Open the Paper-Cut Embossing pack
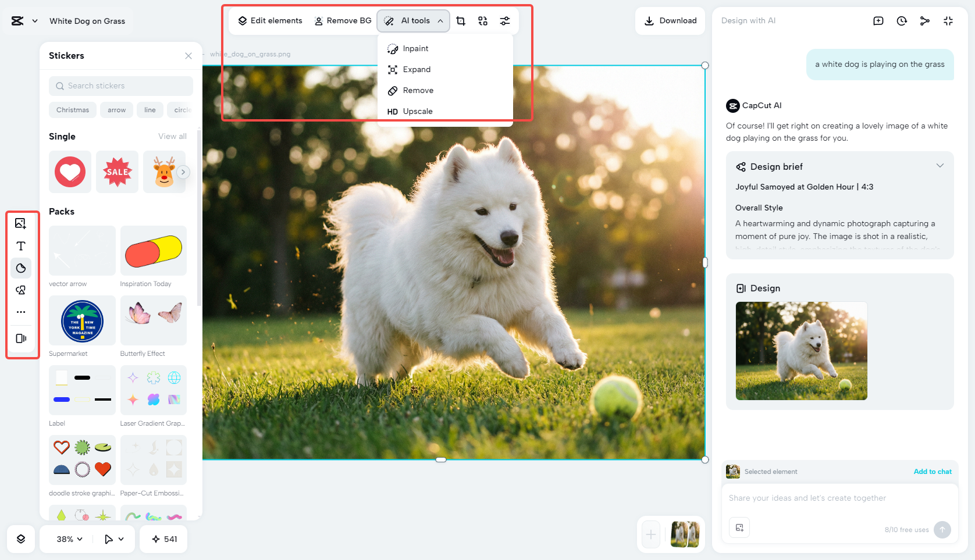975x560 pixels. [154, 460]
